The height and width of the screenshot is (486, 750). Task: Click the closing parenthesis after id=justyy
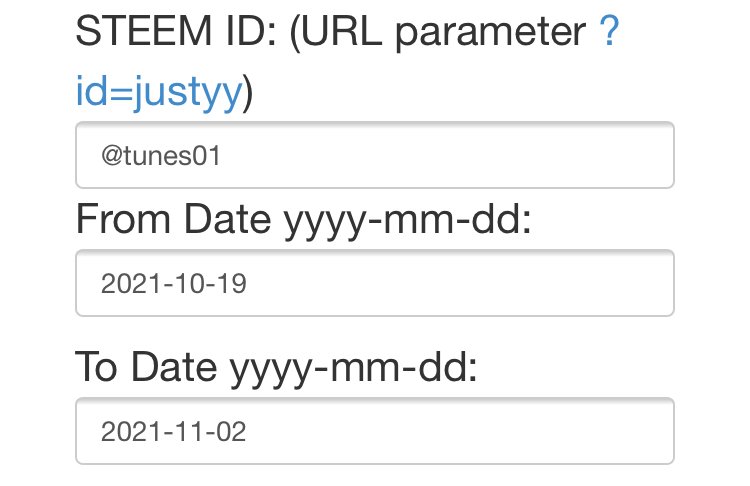(248, 92)
